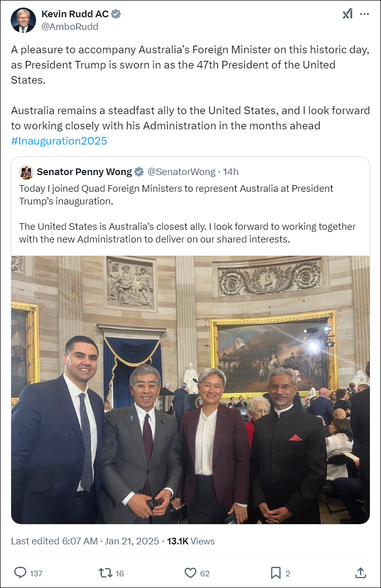Open the @AmboRudd handle link

tap(70, 26)
